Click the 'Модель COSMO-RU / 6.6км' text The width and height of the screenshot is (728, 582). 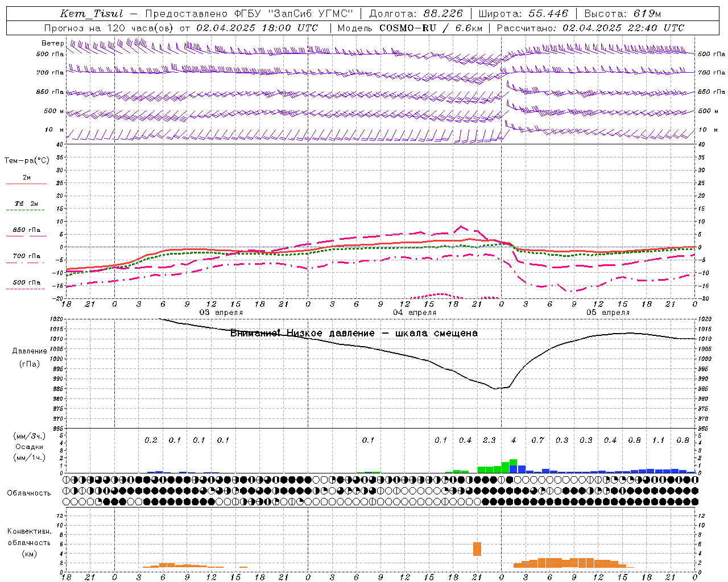410,28
